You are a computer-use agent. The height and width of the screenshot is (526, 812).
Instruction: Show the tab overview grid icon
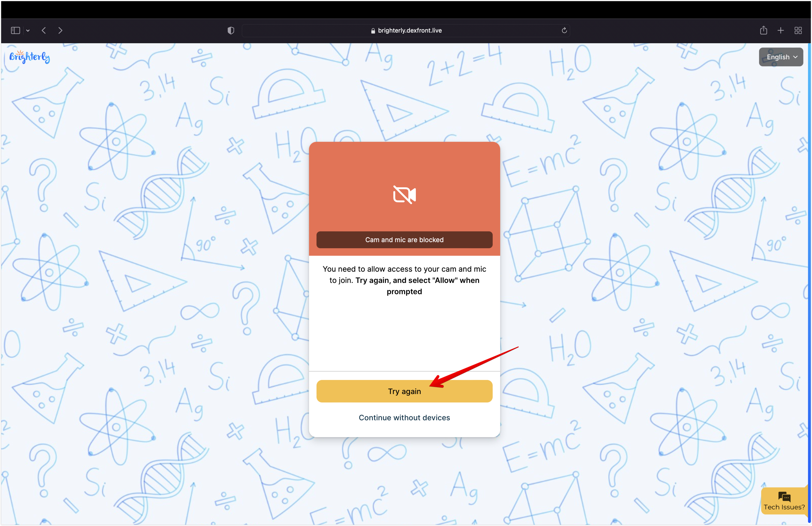point(798,30)
